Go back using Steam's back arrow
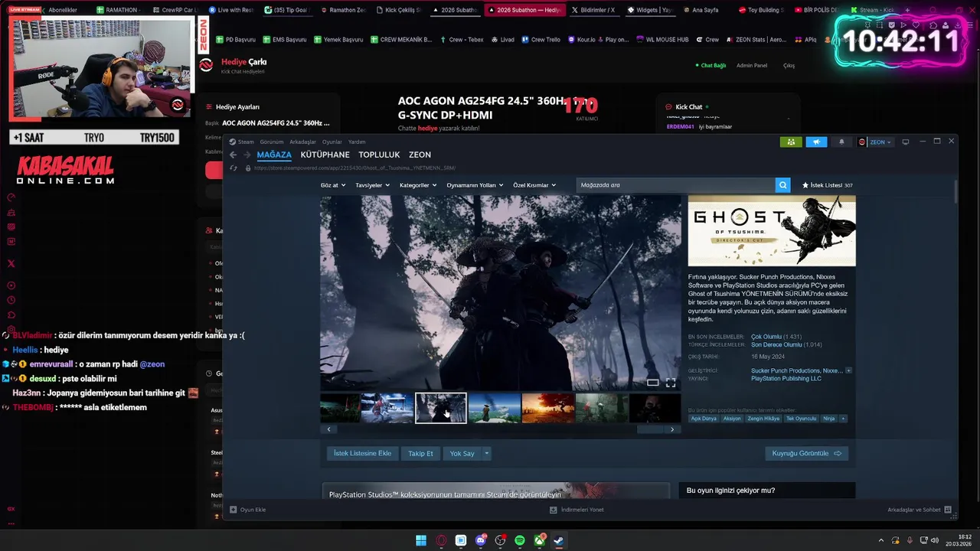 [234, 155]
